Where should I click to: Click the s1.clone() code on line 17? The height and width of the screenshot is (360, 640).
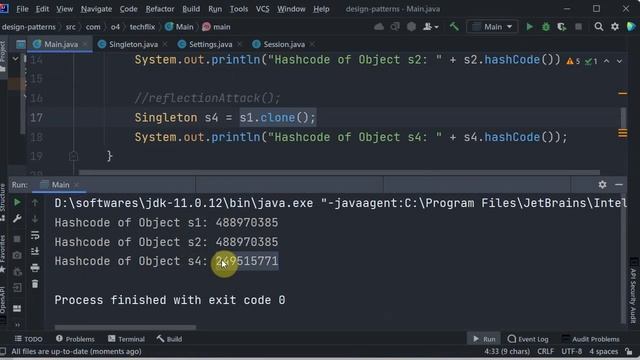[278, 118]
